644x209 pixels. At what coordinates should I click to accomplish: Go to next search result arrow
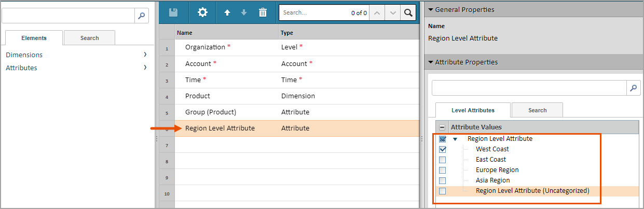(393, 12)
